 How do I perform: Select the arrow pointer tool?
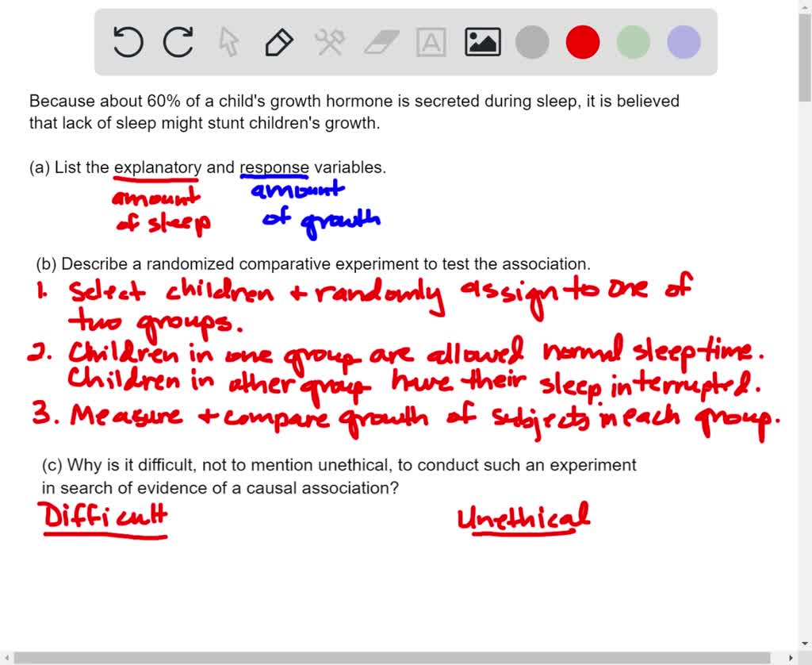pos(229,42)
